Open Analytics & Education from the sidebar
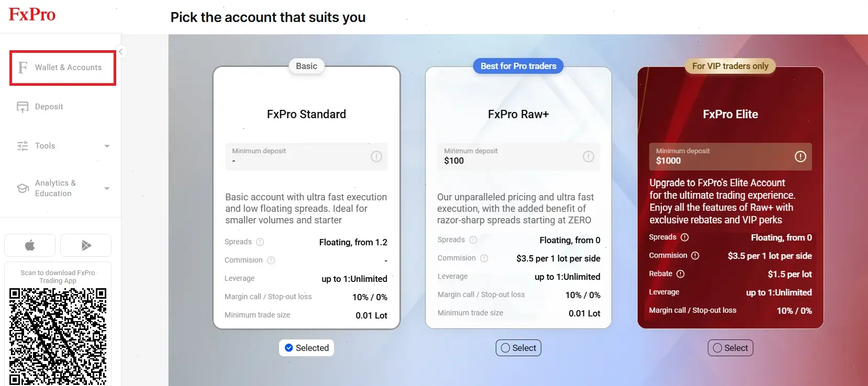 click(23, 188)
